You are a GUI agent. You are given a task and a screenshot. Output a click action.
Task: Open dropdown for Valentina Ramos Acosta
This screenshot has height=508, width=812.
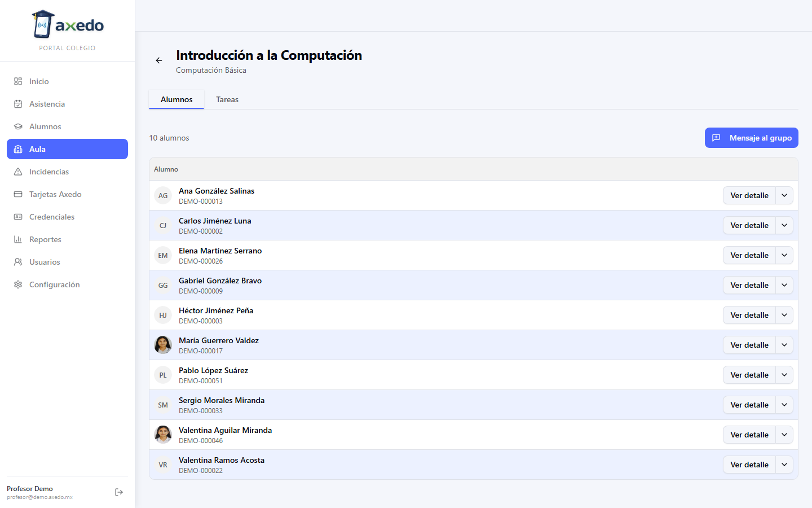click(784, 465)
